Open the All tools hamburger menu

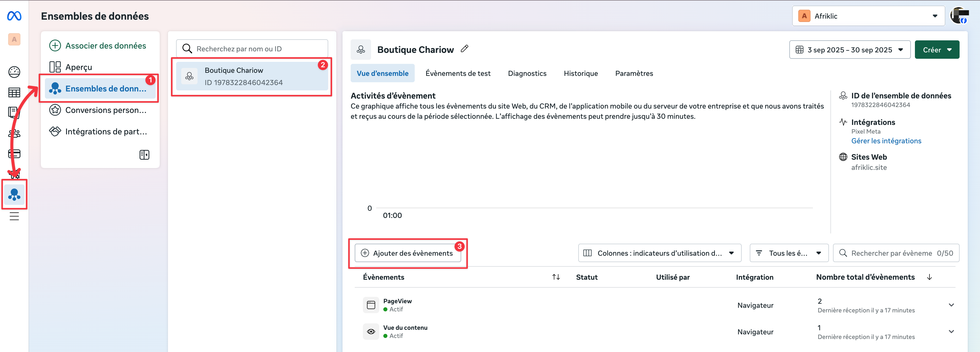[14, 216]
